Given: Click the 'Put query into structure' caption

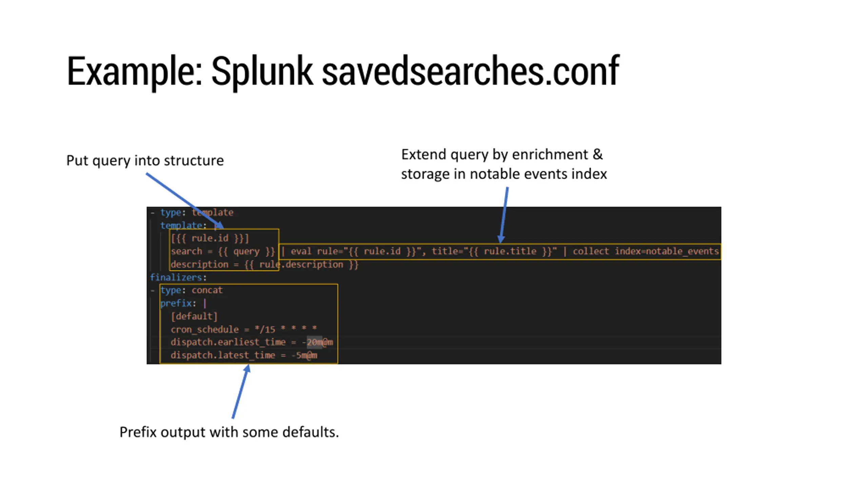Looking at the screenshot, I should click(x=145, y=161).
